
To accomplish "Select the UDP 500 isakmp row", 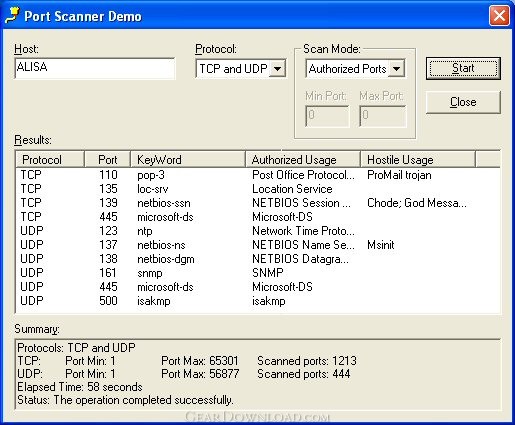I will pos(258,301).
